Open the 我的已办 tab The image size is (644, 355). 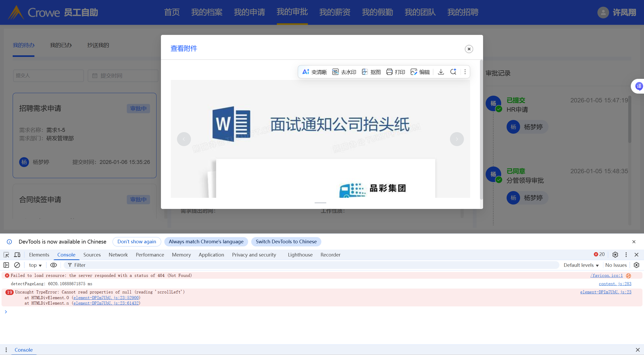61,45
